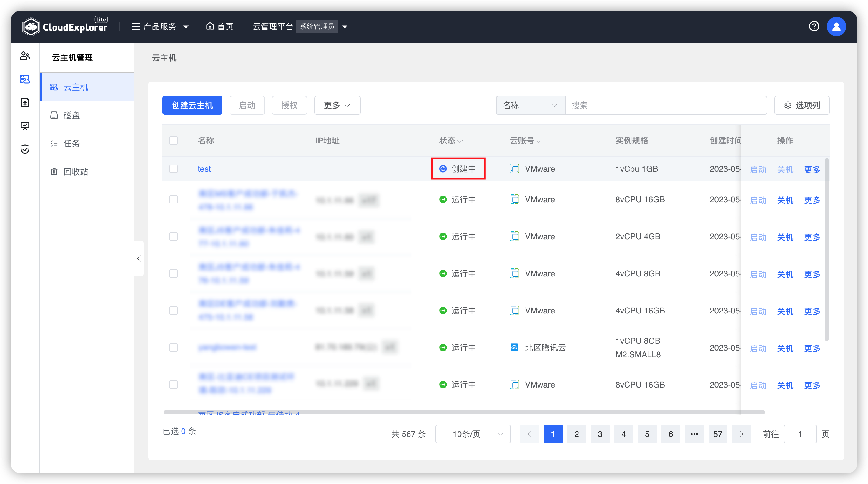Click the home icon beside 首页

210,26
